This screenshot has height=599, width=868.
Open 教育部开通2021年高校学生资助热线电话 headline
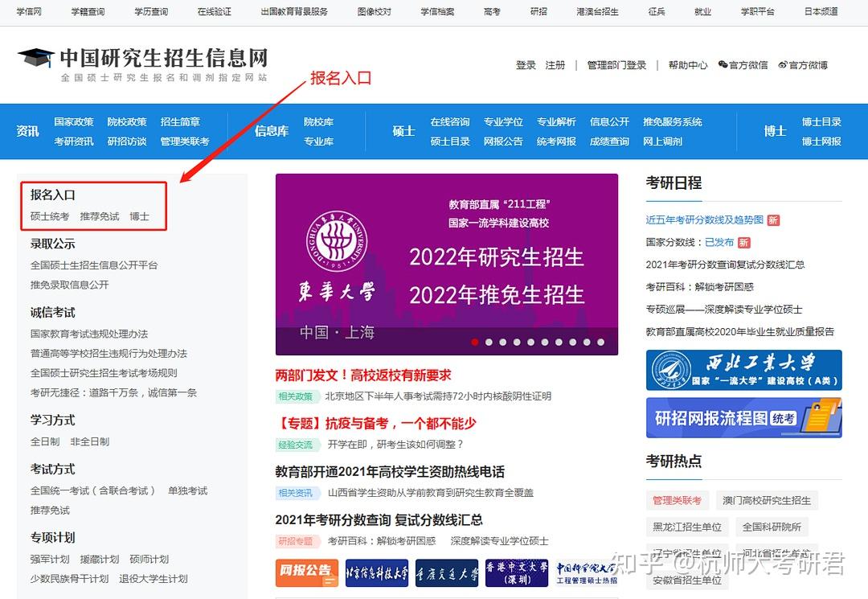click(x=390, y=472)
